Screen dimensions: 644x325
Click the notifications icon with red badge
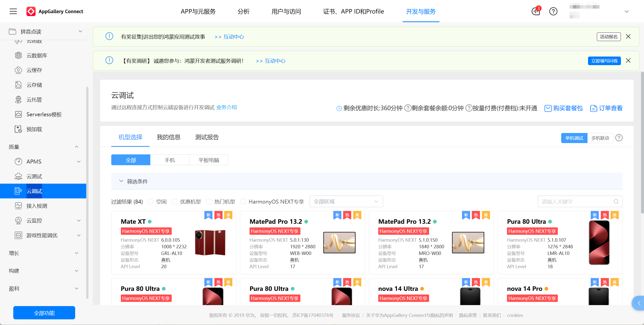536,11
